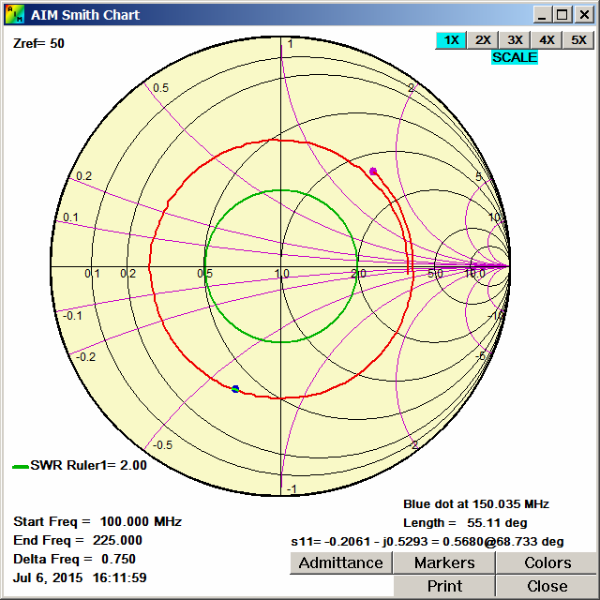Select the 1X scale button
This screenshot has height=600, width=600.
coord(451,40)
